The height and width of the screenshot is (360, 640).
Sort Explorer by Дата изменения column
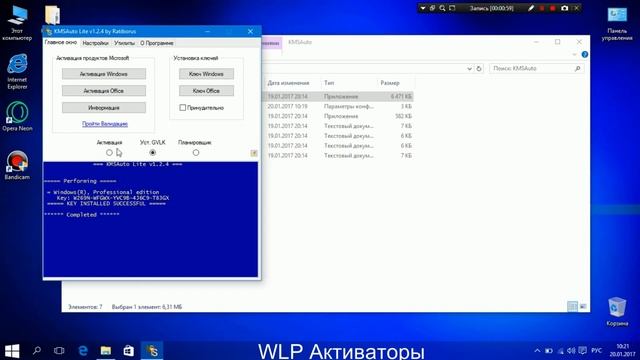[x=288, y=83]
